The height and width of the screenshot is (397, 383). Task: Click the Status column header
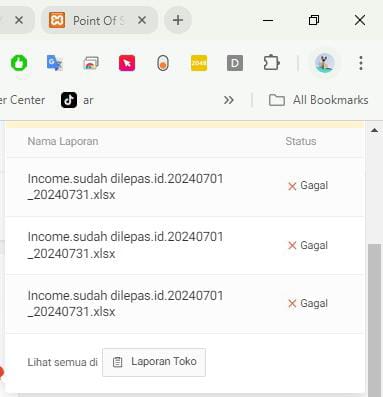[x=301, y=141]
